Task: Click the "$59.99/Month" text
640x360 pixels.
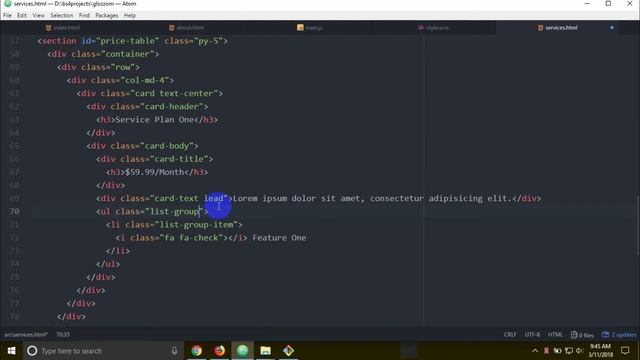Action: pos(155,172)
